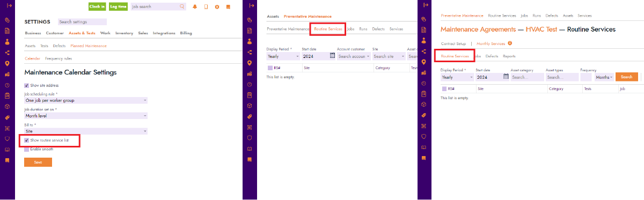Click the magnifier icon in Job search
The width and height of the screenshot is (644, 200).
pyautogui.click(x=182, y=6)
